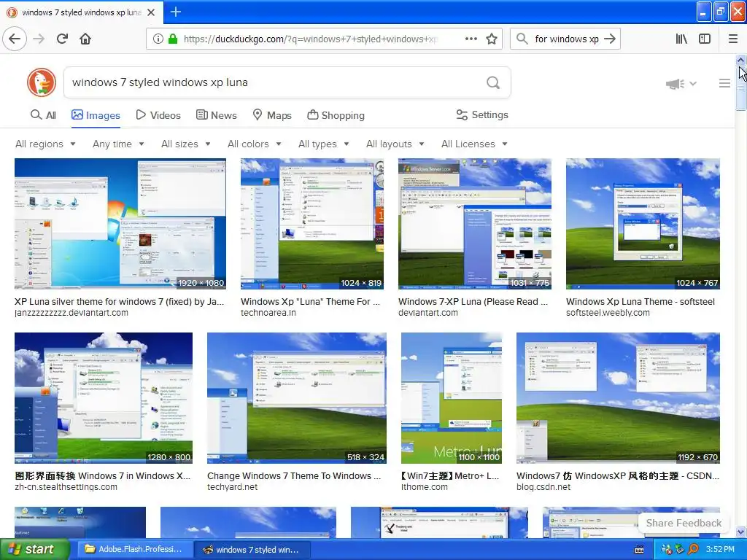The image size is (747, 560).
Task: Expand chevron next to megaphone icon
Action: pos(693,84)
